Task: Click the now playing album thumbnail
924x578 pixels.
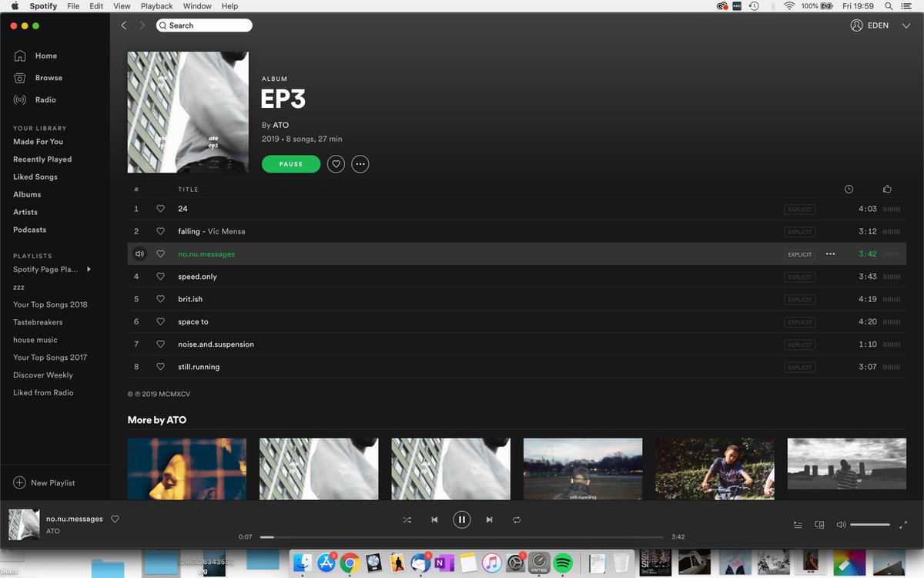Action: pyautogui.click(x=24, y=524)
